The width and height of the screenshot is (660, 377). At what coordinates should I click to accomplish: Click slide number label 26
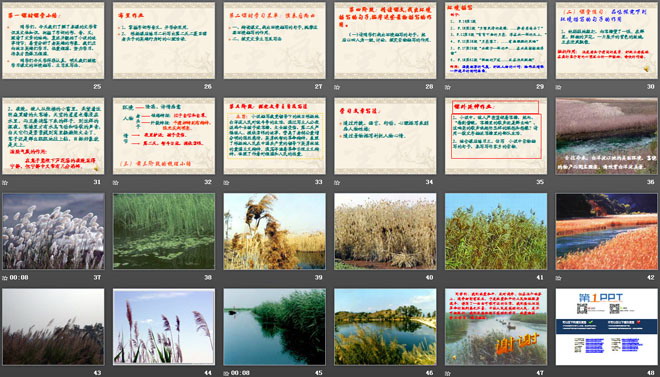pos(208,87)
